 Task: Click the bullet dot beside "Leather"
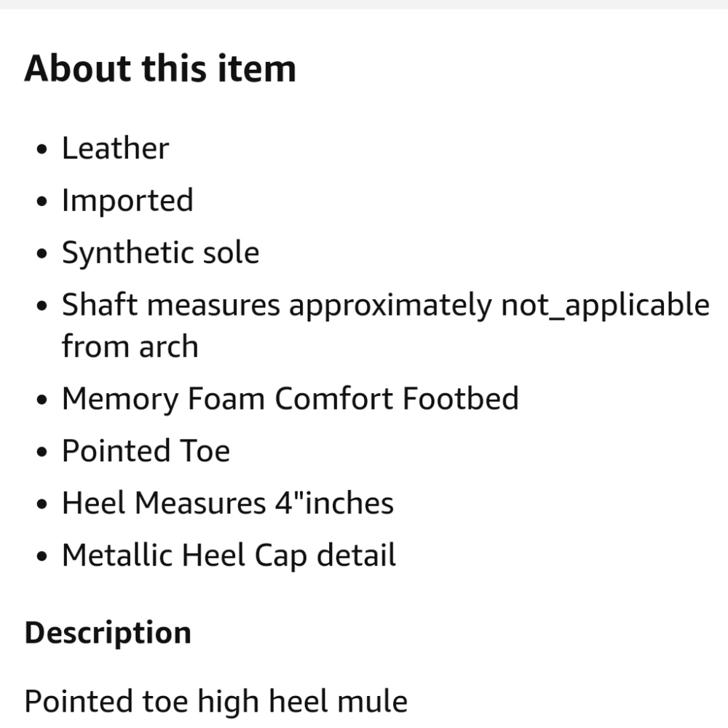click(43, 151)
